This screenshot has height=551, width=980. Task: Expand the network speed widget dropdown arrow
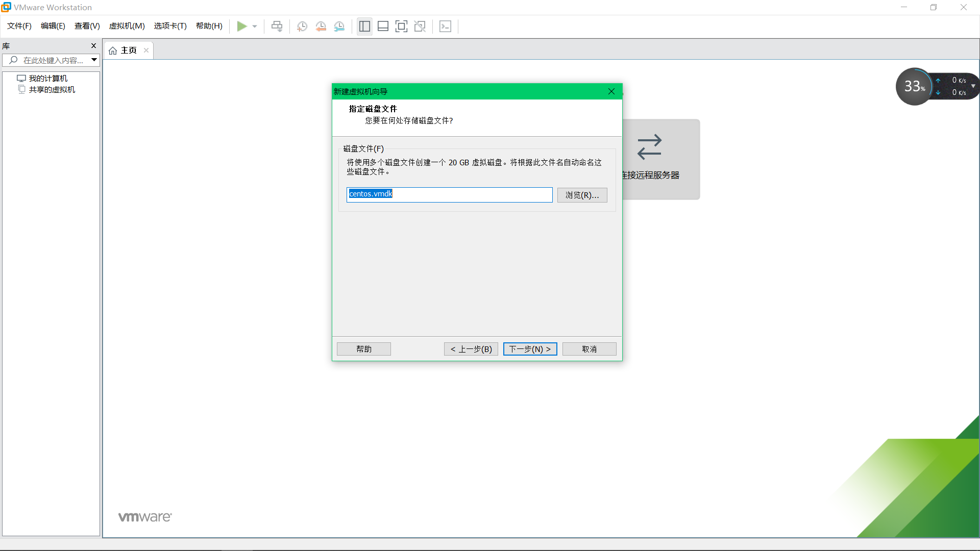point(973,86)
